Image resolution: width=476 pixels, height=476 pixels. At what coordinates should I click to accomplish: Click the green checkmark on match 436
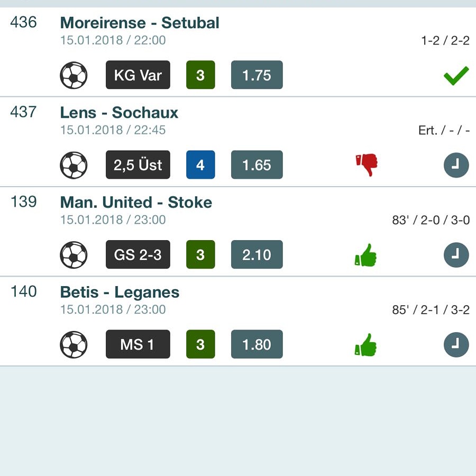point(456,76)
